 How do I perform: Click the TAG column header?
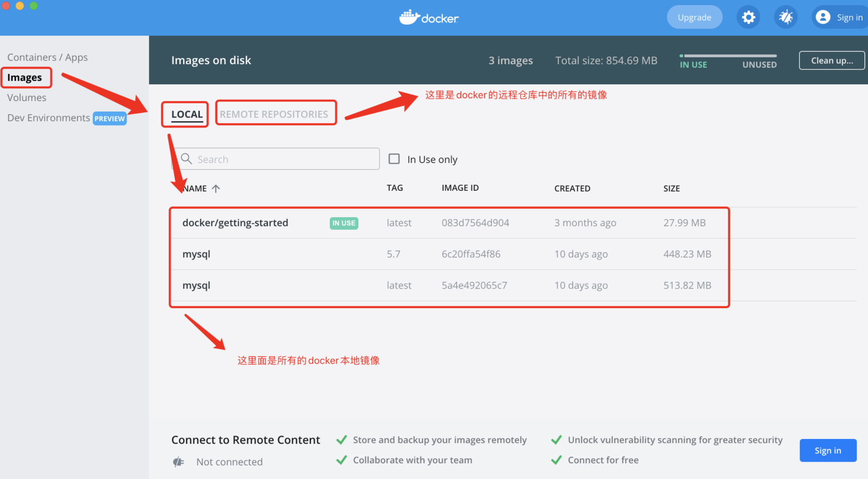(395, 188)
